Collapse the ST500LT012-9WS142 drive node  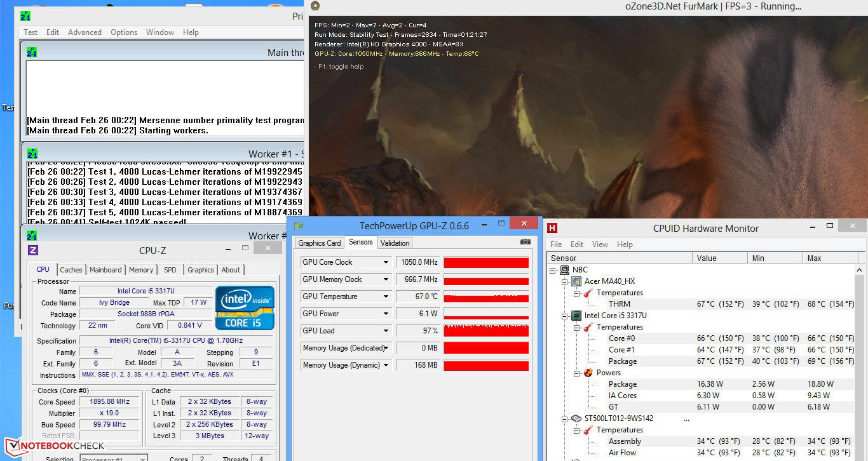tap(564, 418)
